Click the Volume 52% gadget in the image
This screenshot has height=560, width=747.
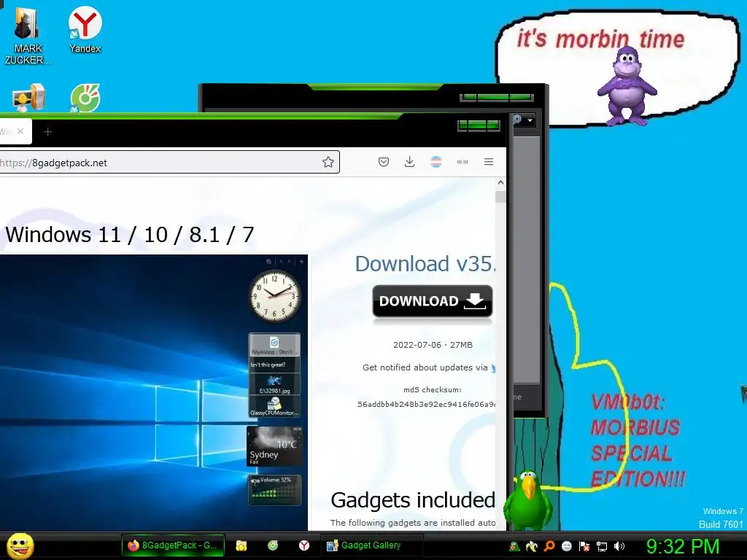point(274,489)
